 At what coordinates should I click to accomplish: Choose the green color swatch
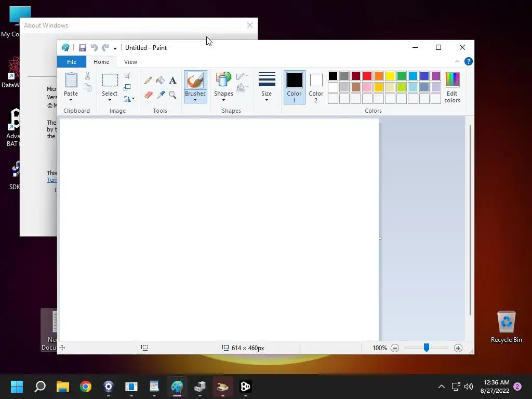[402, 76]
